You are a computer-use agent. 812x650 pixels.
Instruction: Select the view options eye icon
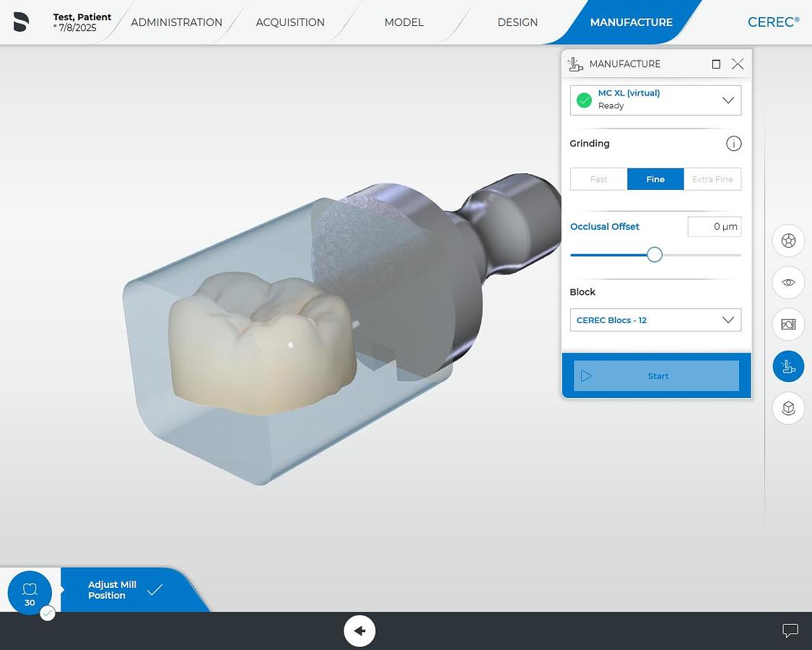[x=788, y=282]
